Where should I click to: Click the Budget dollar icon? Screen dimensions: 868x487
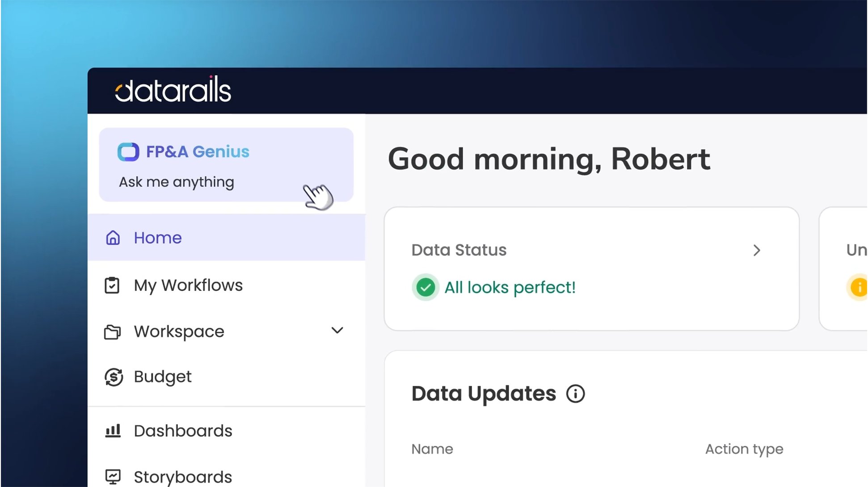pos(114,377)
